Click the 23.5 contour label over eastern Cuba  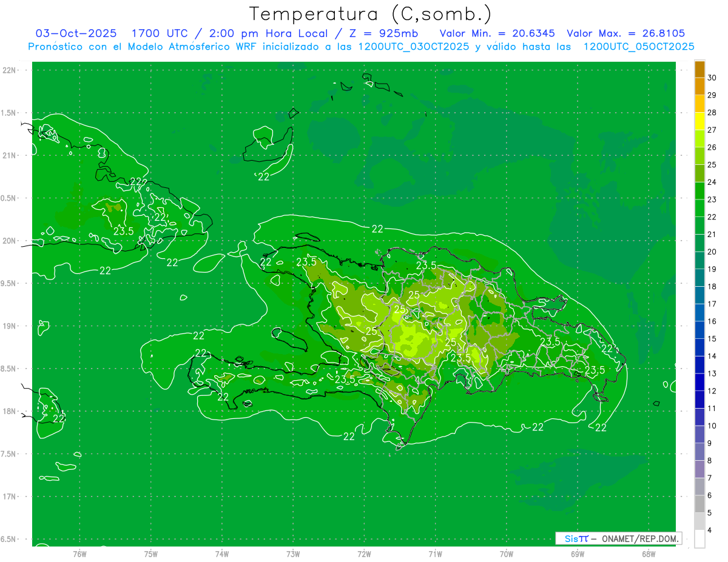(123, 231)
